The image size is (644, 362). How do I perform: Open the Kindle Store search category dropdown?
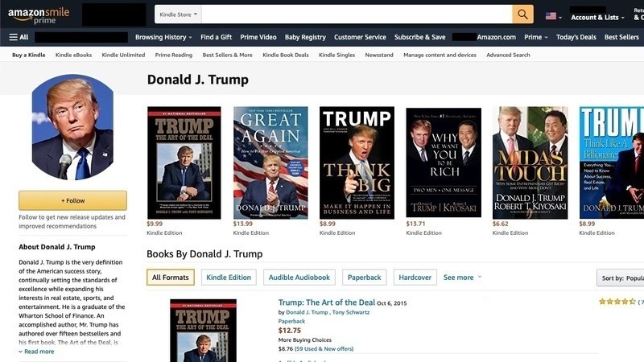[x=178, y=14]
